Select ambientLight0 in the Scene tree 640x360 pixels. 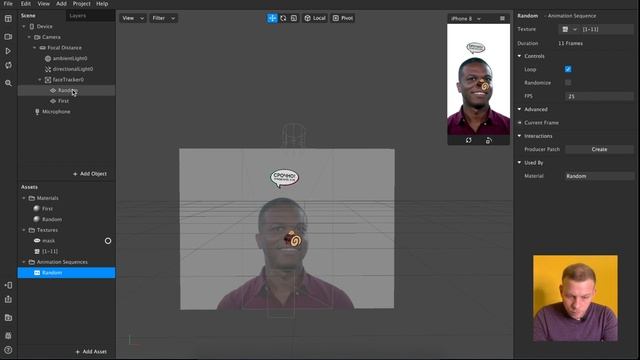pos(70,58)
